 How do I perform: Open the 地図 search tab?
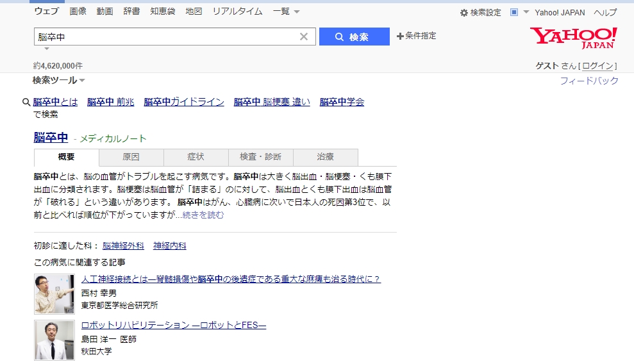(194, 12)
